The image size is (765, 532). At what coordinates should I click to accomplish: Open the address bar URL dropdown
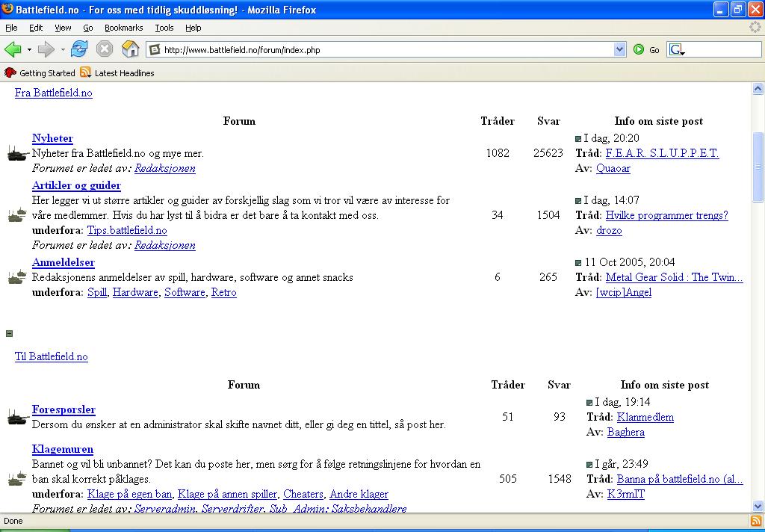(619, 49)
